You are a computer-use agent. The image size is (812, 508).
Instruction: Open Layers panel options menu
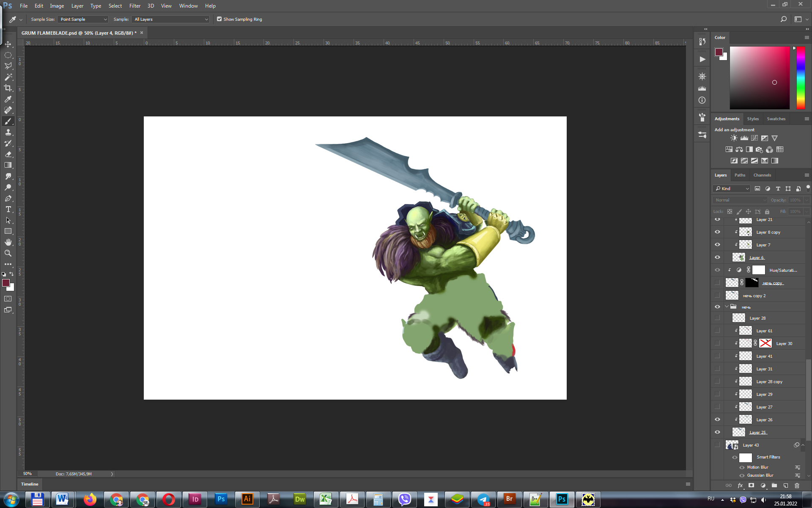click(x=807, y=175)
